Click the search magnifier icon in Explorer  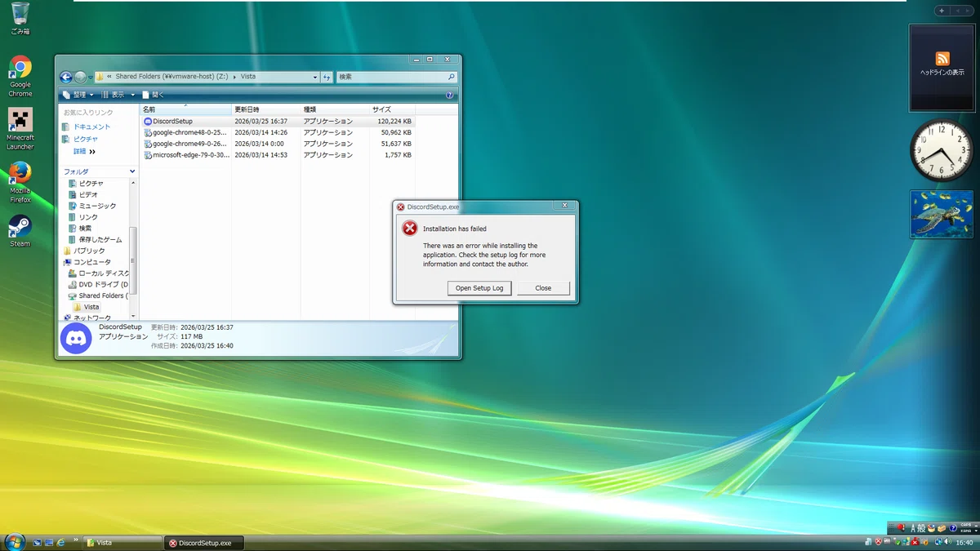click(452, 77)
